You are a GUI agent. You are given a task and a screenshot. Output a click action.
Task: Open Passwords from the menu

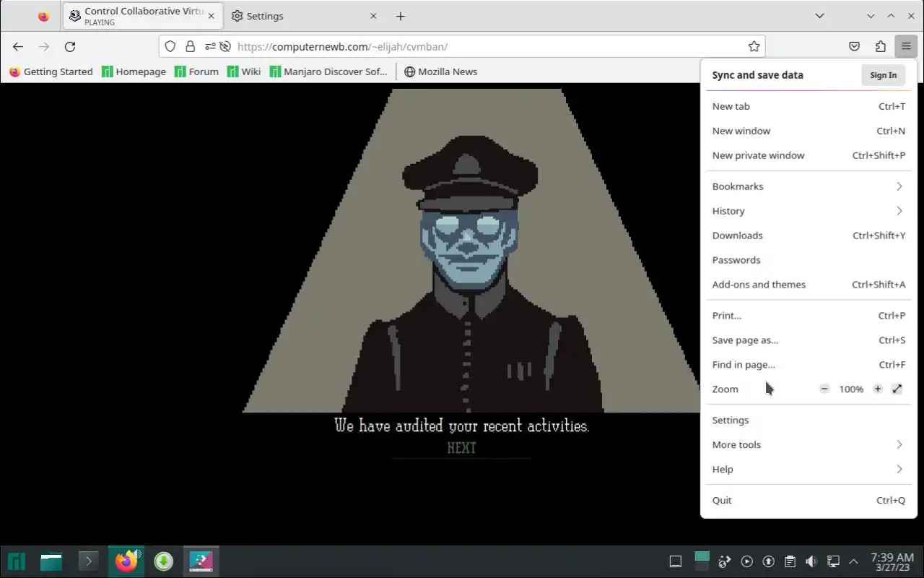coord(808,260)
